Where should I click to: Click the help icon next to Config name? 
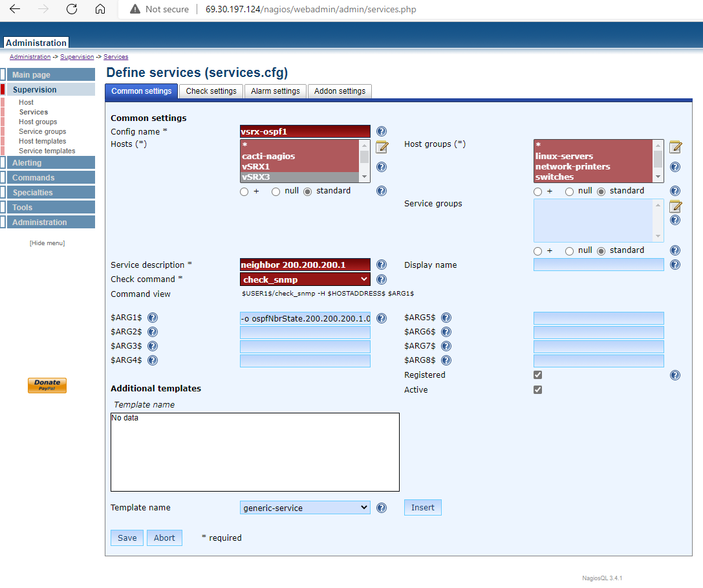[x=382, y=132]
